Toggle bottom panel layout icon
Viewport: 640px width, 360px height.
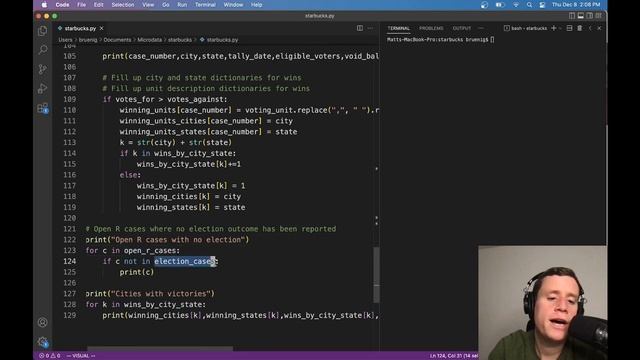coord(580,16)
